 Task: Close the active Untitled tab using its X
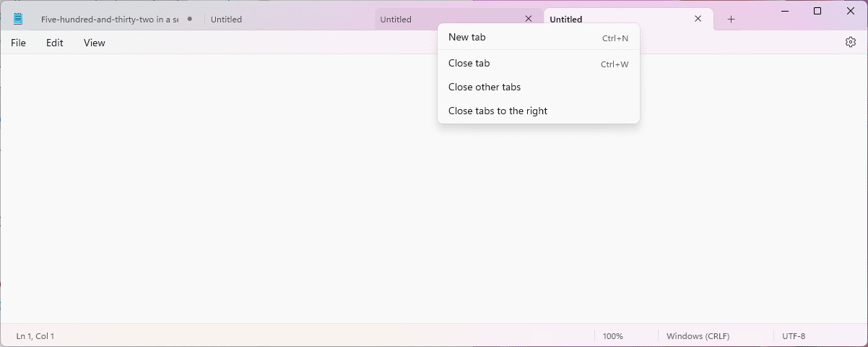click(698, 20)
